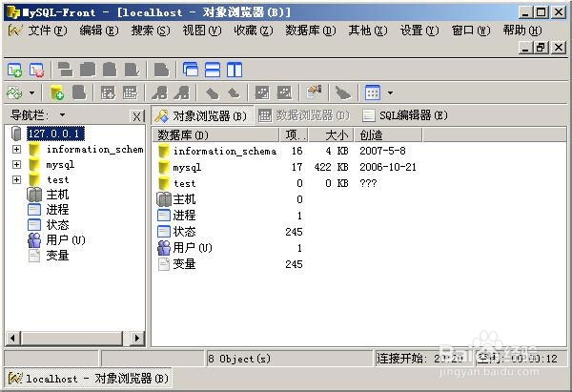Click the new connection icon with green plus
Screen dimensions: 572x392
15,70
